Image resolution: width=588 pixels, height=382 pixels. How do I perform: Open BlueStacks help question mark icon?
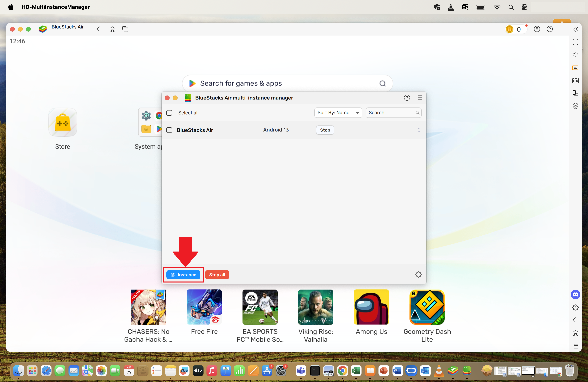[550, 29]
